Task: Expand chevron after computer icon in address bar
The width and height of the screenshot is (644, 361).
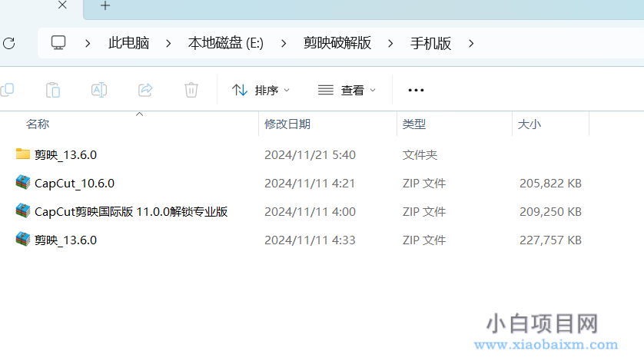Action: pyautogui.click(x=88, y=43)
